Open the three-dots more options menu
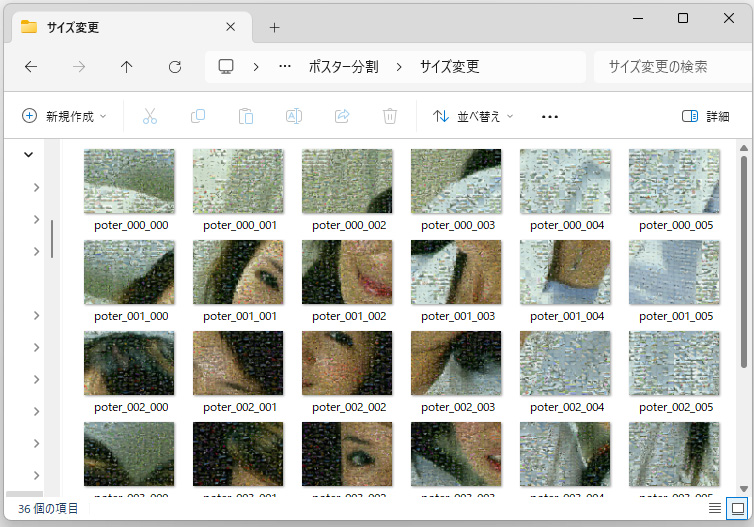The width and height of the screenshot is (754, 527). [x=549, y=116]
